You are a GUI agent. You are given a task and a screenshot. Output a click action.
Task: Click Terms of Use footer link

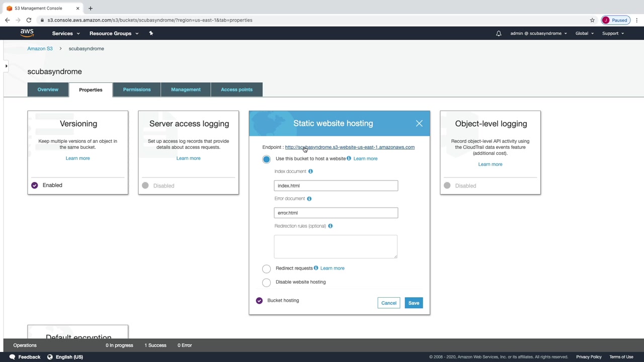coord(621,357)
